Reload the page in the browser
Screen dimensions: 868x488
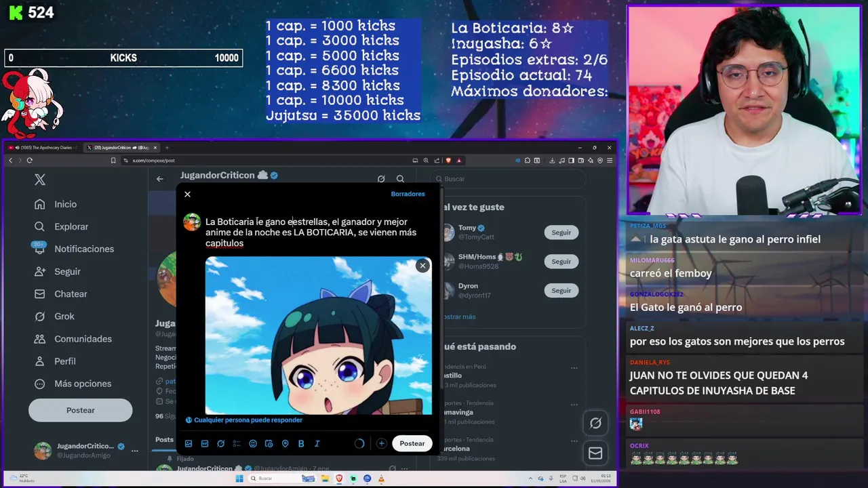click(29, 161)
